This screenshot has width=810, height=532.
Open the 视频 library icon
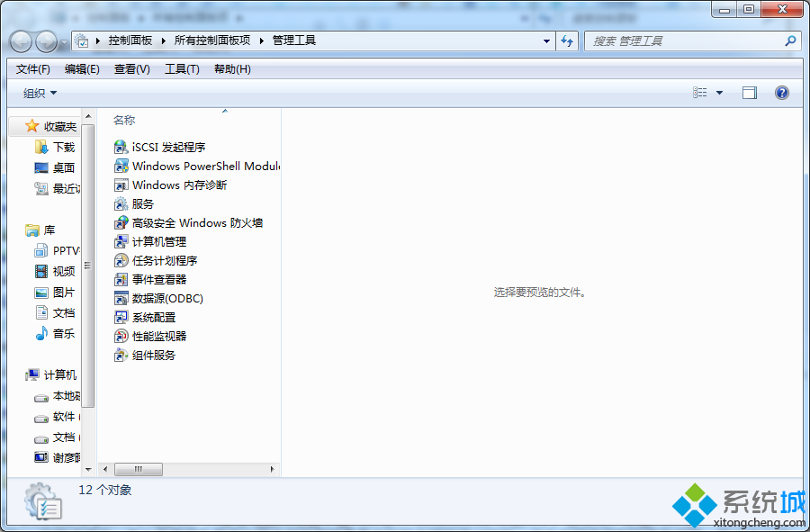point(41,271)
